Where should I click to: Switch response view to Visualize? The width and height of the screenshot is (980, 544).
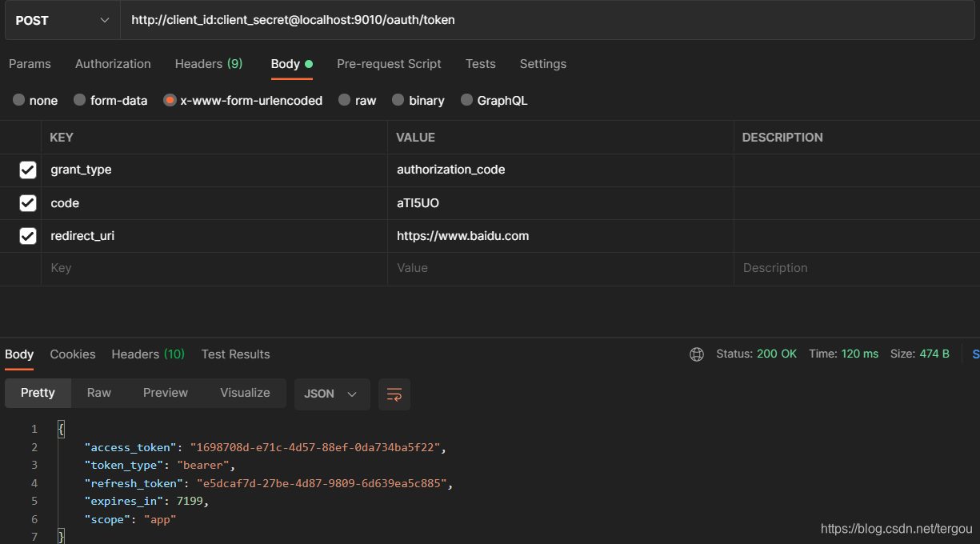click(246, 393)
